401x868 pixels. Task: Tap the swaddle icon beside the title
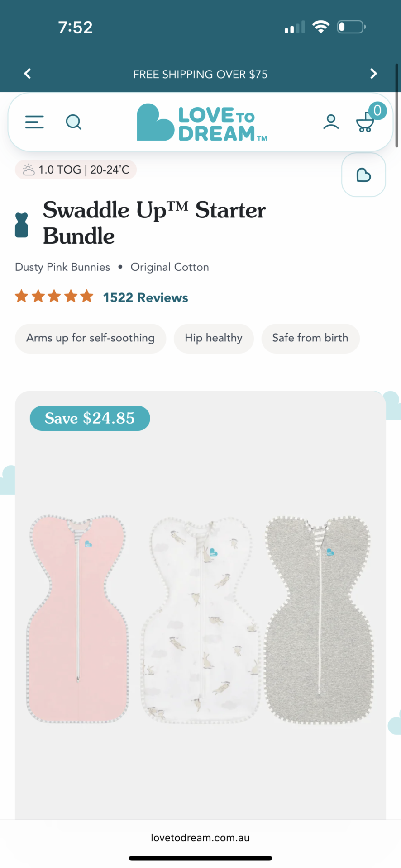[x=22, y=225]
